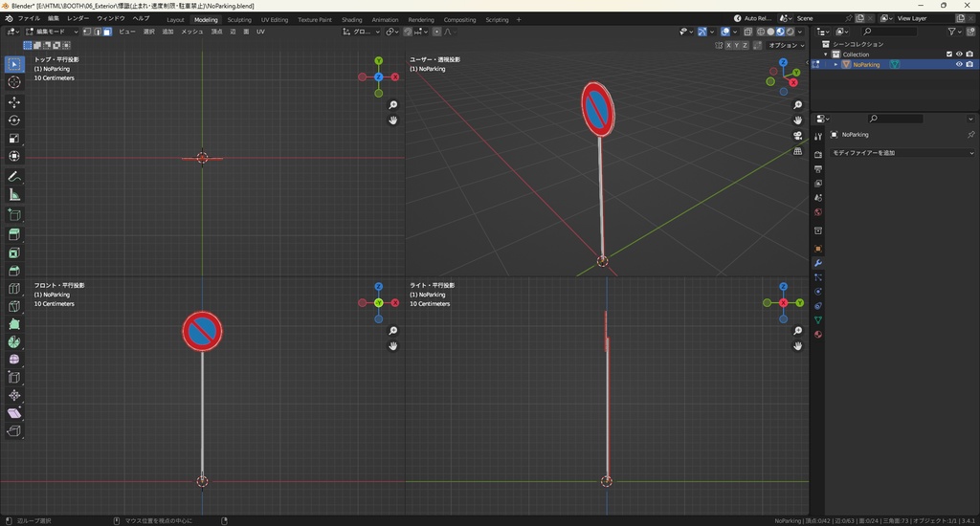The height and width of the screenshot is (526, 980).
Task: Enable face select mode
Action: (107, 32)
